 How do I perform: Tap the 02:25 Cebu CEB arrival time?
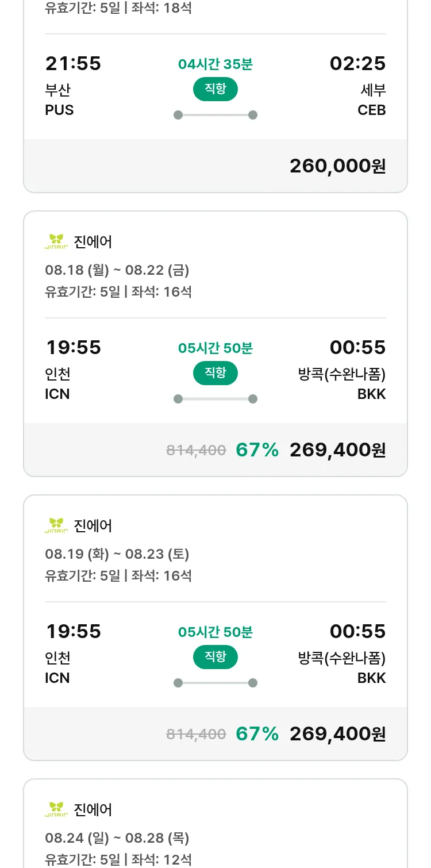[x=357, y=63]
